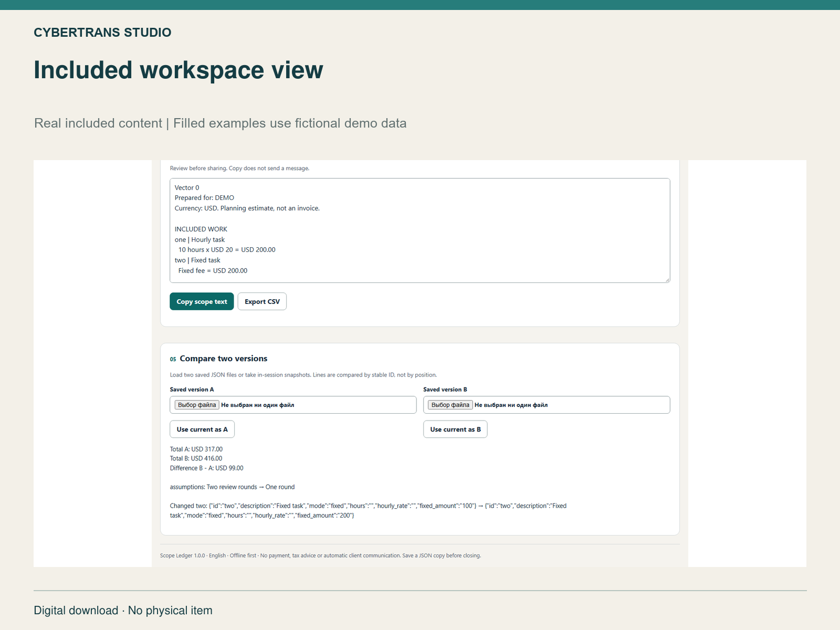Viewport: 840px width, 630px height.
Task: Select the '10 hours x USD 20 = USD 200.00' line
Action: pyautogui.click(x=227, y=250)
